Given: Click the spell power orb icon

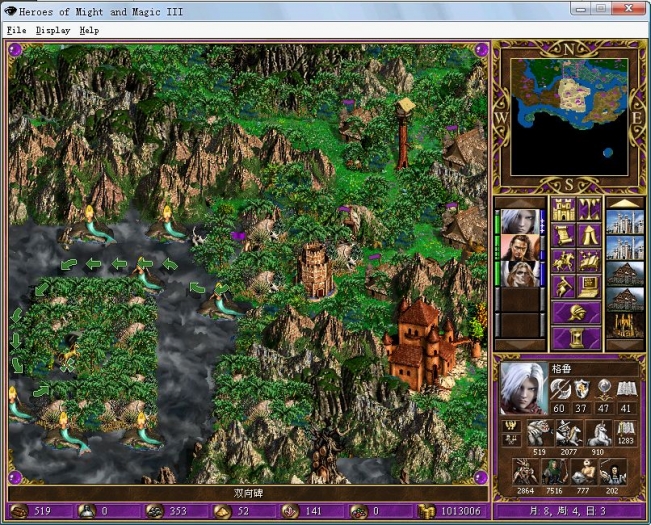Looking at the screenshot, I should [x=604, y=390].
